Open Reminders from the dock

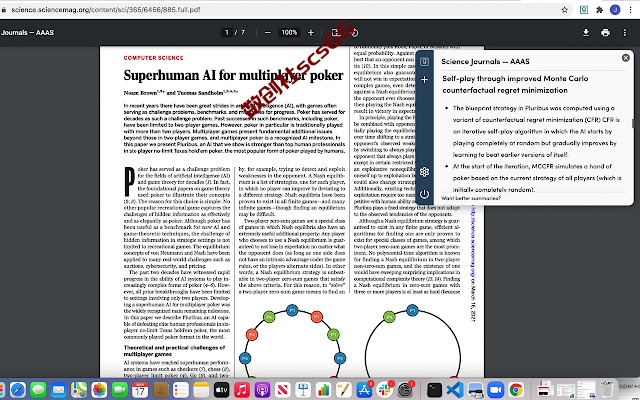181,390
